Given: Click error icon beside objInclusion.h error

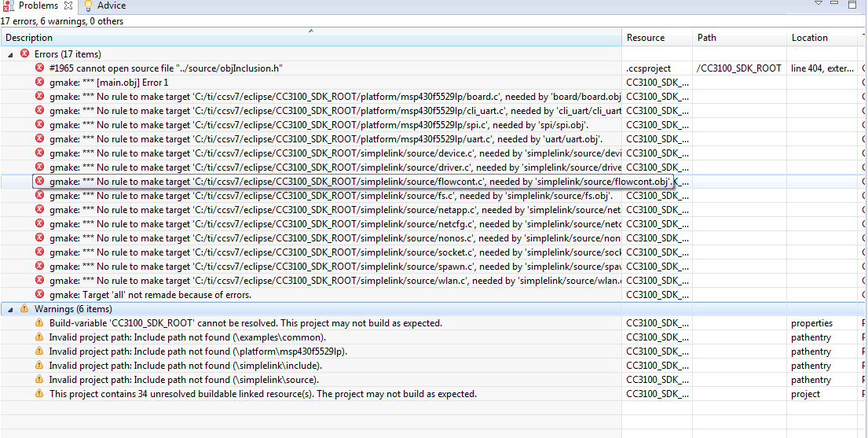Looking at the screenshot, I should (x=39, y=68).
